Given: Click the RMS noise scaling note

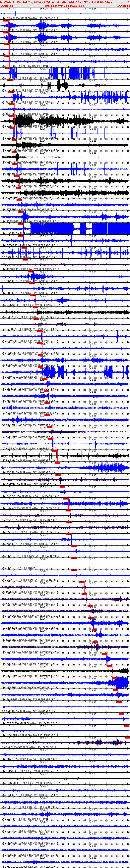Looking at the screenshot, I should click(x=65, y=6).
